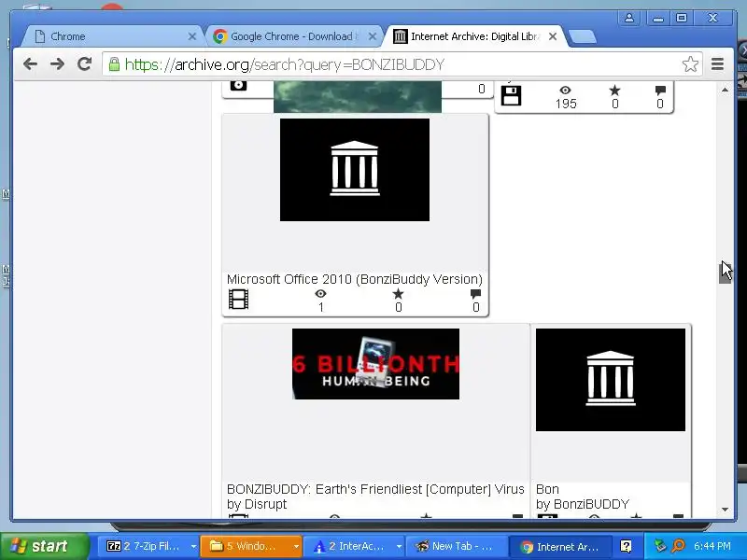Screen dimensions: 747x560
Task: Expand the 7-Zip taskbar group dropdown arrow
Action: coord(193,546)
